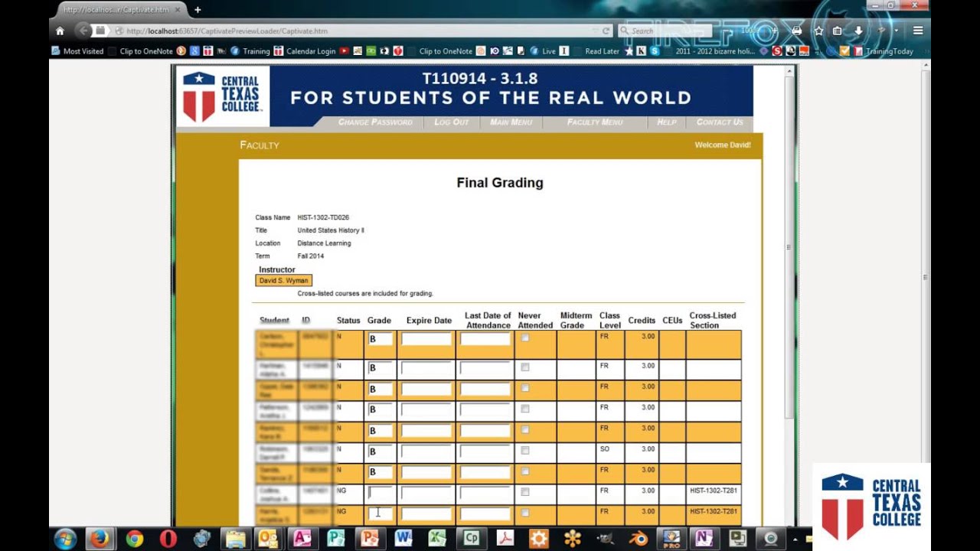Screen dimensions: 980x551
Task: Open the Training bookmark
Action: pyautogui.click(x=250, y=51)
